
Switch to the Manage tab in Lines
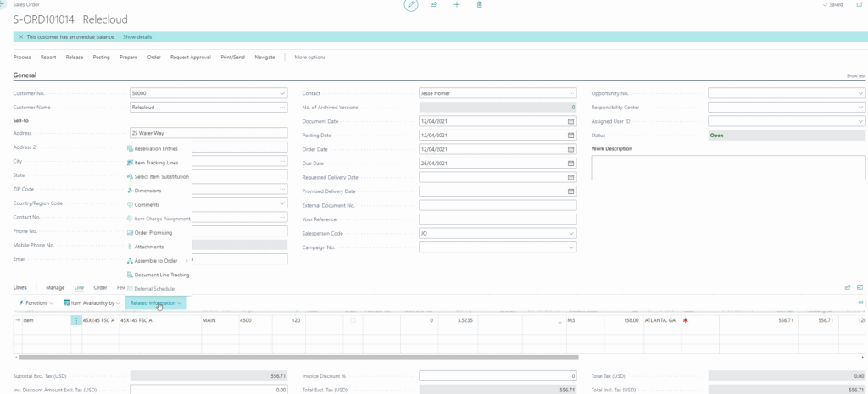point(55,287)
